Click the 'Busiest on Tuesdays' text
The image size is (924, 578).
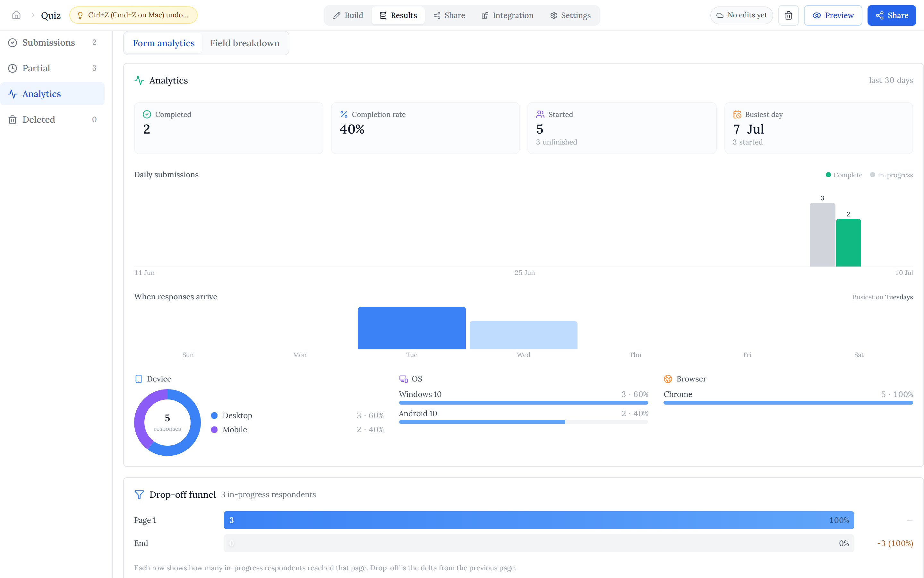pyautogui.click(x=883, y=297)
